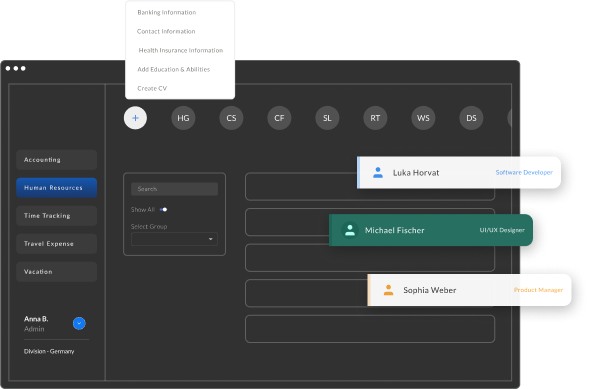
Task: Open the Vacation section
Action: pos(57,271)
